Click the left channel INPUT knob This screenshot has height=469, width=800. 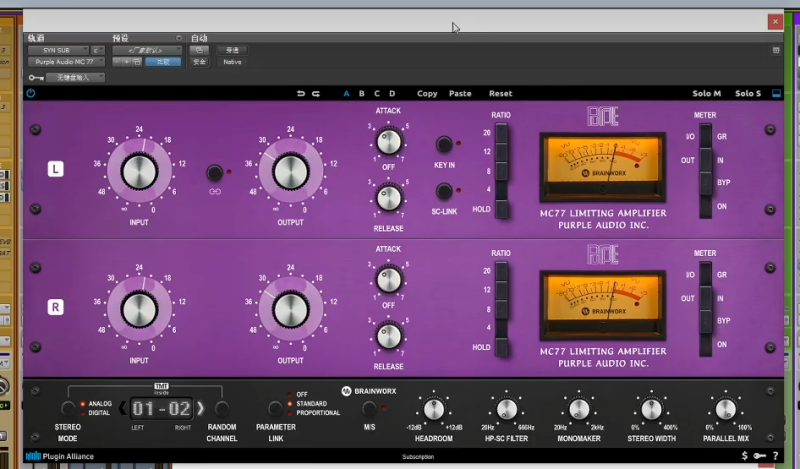[x=139, y=171]
